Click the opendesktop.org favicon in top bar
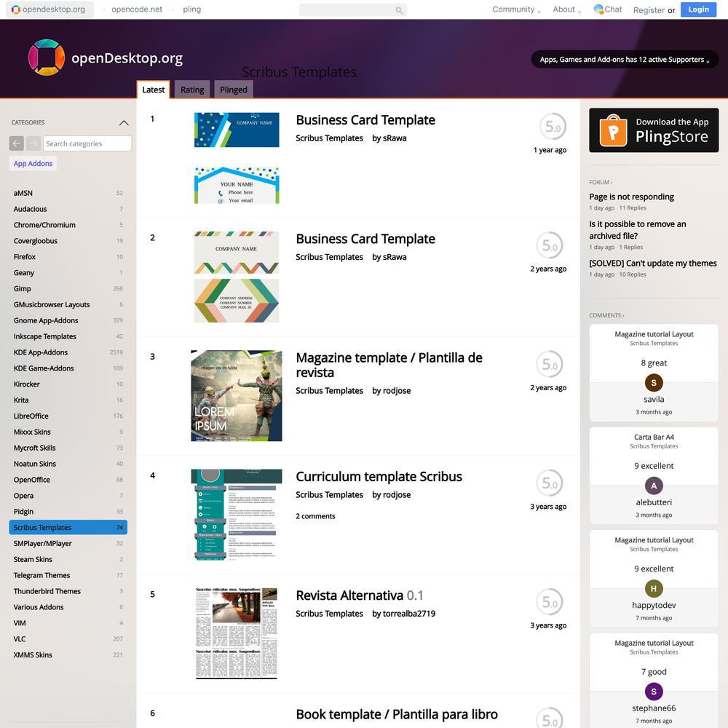The image size is (728, 728). coord(16,9)
